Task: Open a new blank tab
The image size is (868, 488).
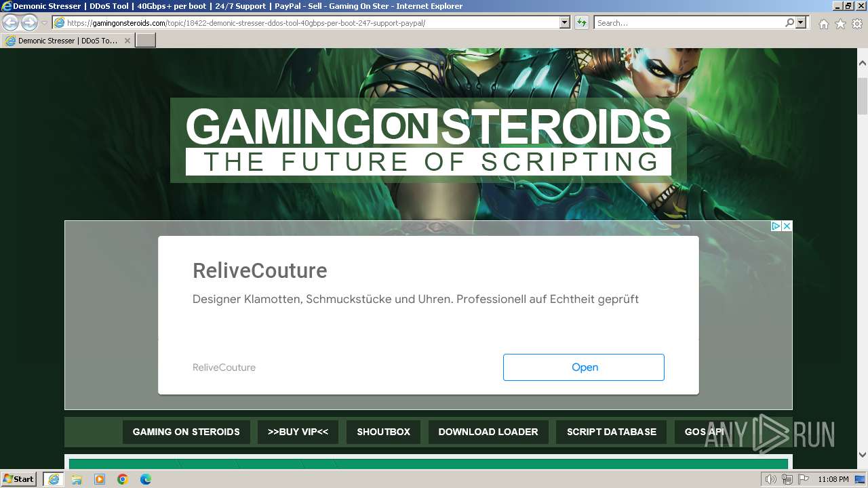Action: (146, 41)
